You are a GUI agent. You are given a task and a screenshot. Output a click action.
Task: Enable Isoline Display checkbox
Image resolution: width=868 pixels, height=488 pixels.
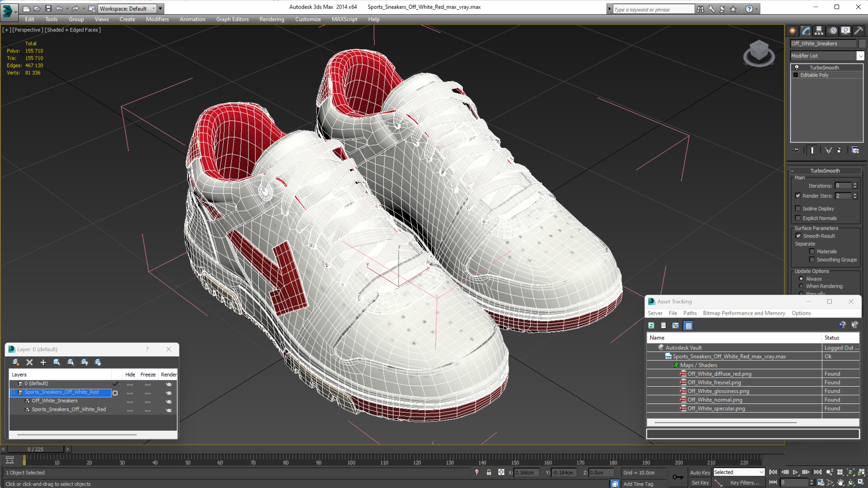(x=798, y=208)
